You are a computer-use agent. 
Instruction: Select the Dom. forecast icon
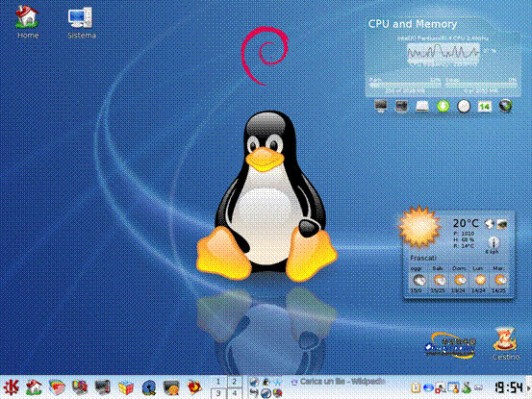pos(460,281)
